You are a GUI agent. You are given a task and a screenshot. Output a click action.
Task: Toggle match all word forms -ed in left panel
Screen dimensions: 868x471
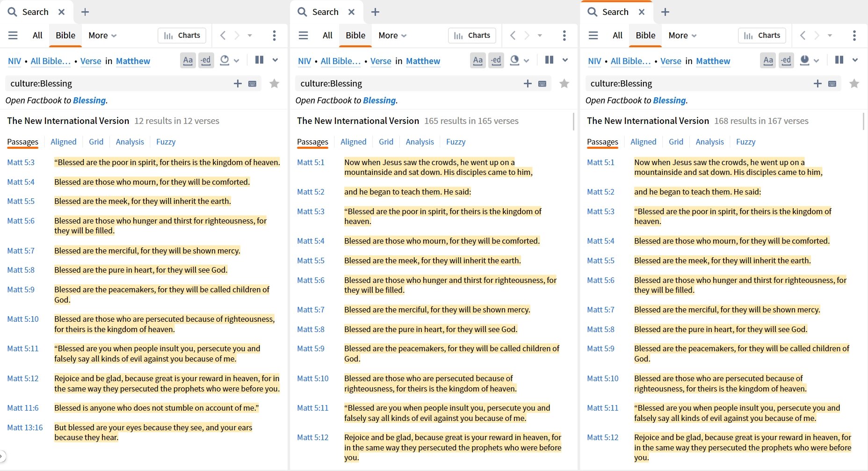(x=206, y=60)
